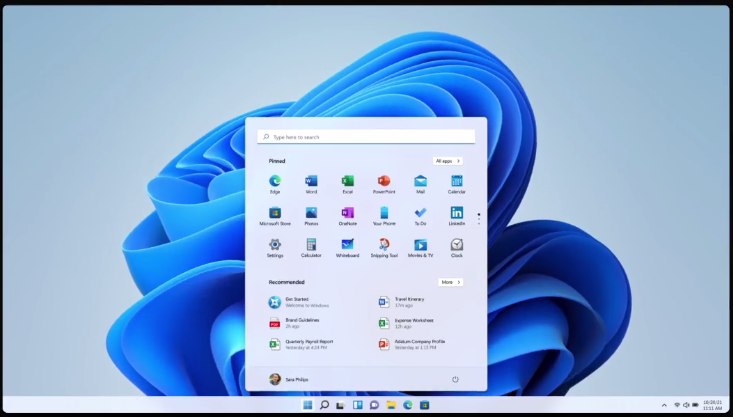
Task: Open Settings from pinned apps
Action: (x=275, y=248)
